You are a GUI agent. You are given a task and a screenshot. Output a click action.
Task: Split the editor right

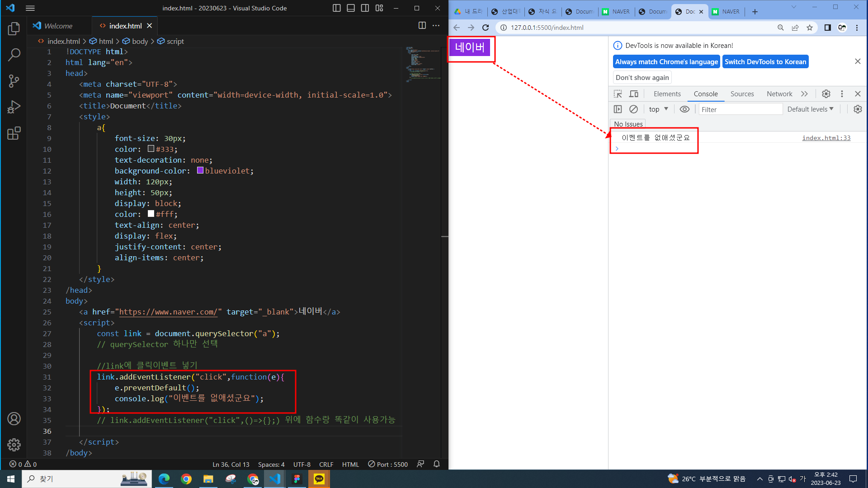(x=422, y=26)
